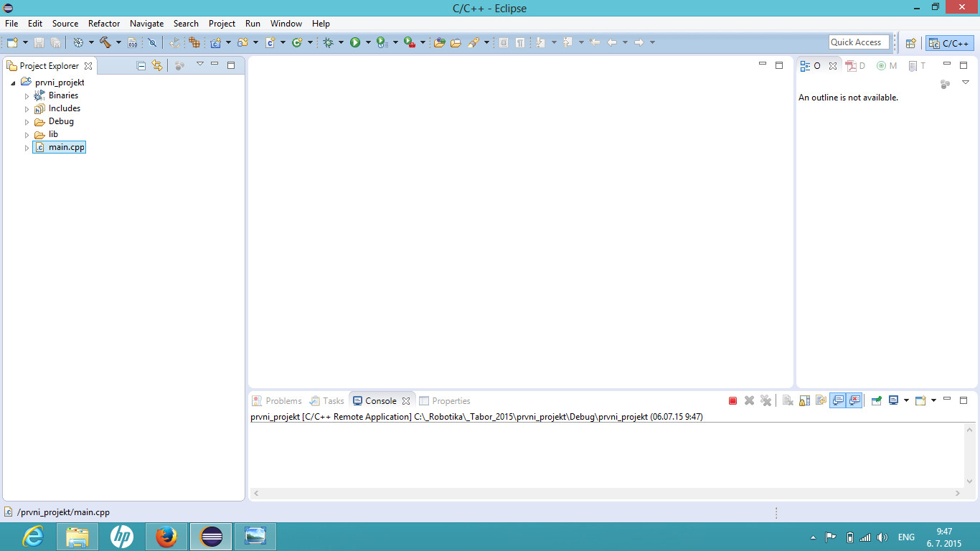Screen dimensions: 980x551
Task: Toggle Link with Editor in Project Explorer
Action: [x=157, y=65]
